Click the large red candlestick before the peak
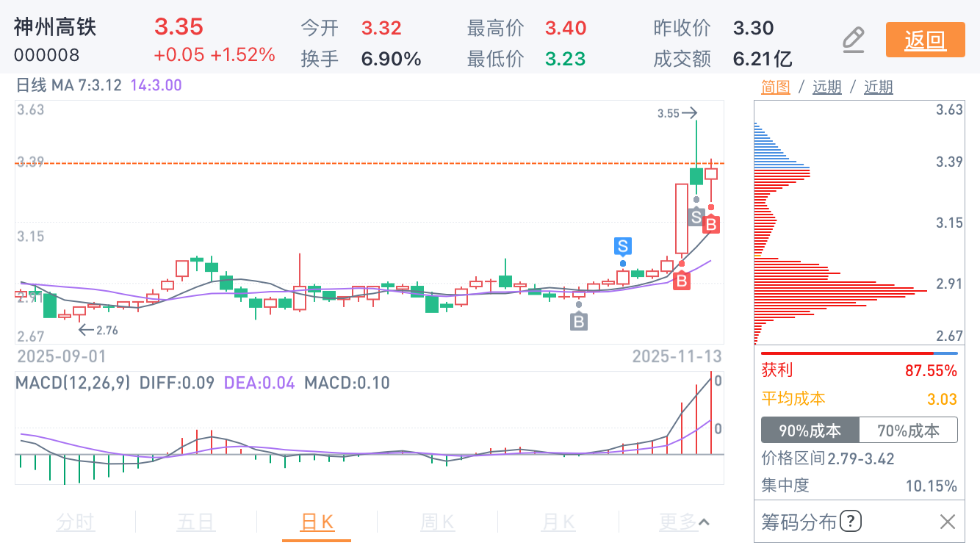This screenshot has width=980, height=551. pyautogui.click(x=682, y=219)
